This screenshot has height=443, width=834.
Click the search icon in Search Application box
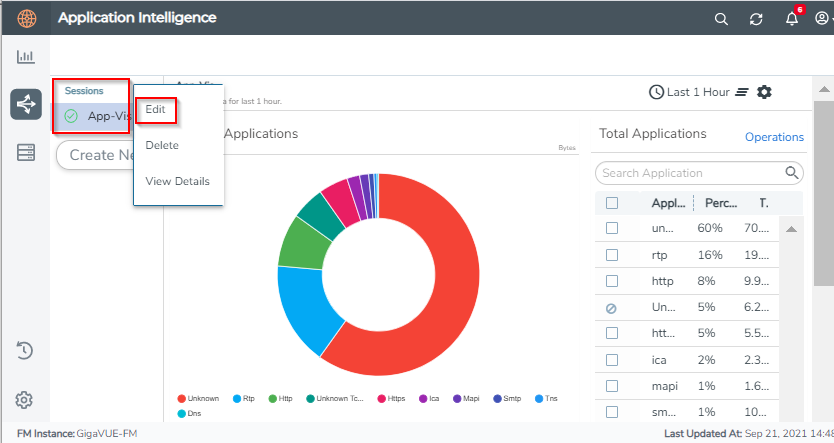click(x=791, y=173)
